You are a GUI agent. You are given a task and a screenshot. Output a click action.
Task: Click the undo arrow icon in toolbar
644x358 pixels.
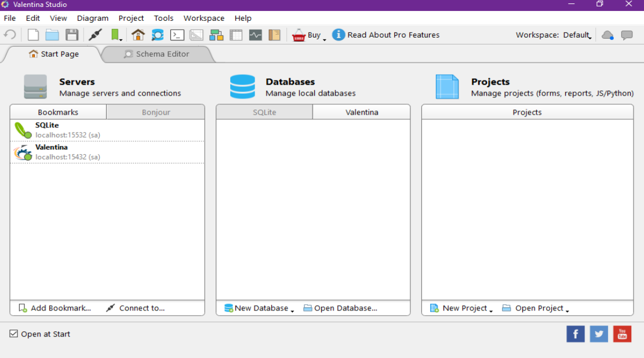click(x=10, y=35)
